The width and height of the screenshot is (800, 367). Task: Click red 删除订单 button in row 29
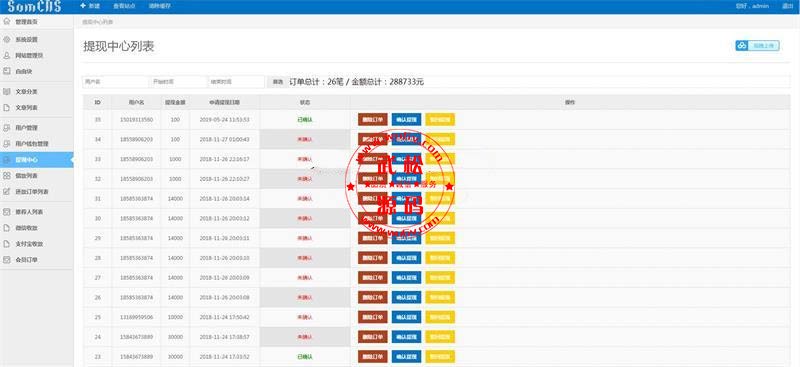(x=372, y=238)
